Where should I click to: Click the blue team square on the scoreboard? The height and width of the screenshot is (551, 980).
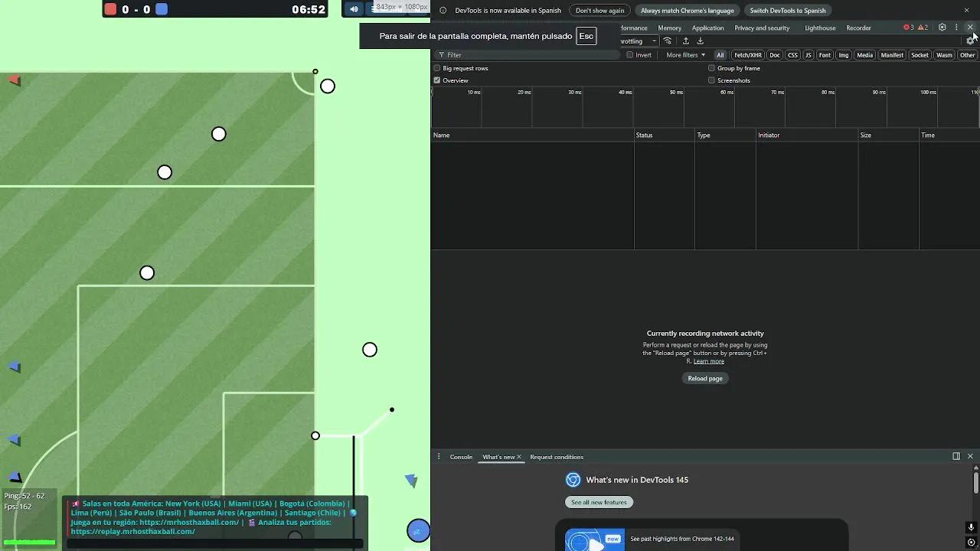click(x=162, y=9)
